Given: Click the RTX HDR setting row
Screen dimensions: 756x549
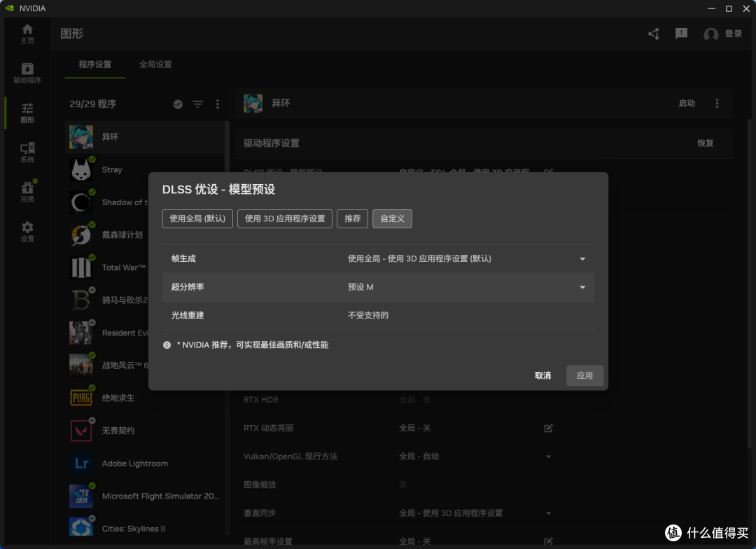Looking at the screenshot, I should (398, 400).
